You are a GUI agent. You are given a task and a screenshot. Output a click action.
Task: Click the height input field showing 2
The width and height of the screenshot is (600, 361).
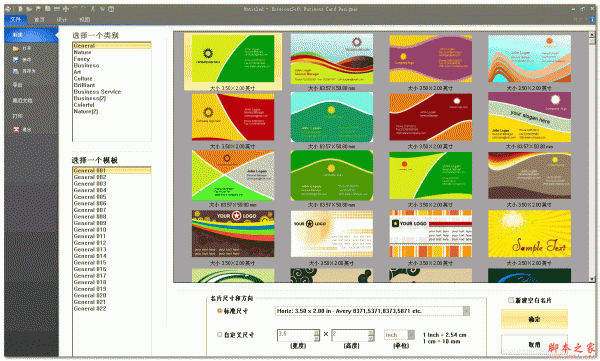(350, 335)
